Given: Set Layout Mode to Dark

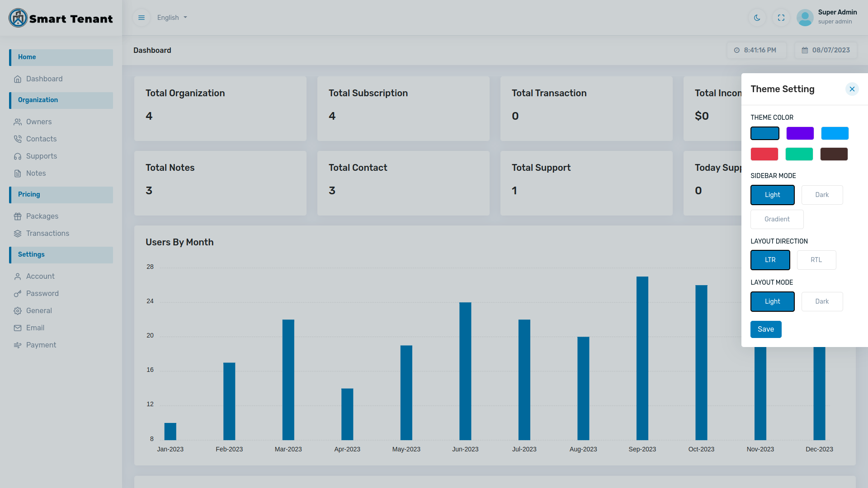Looking at the screenshot, I should pyautogui.click(x=822, y=301).
